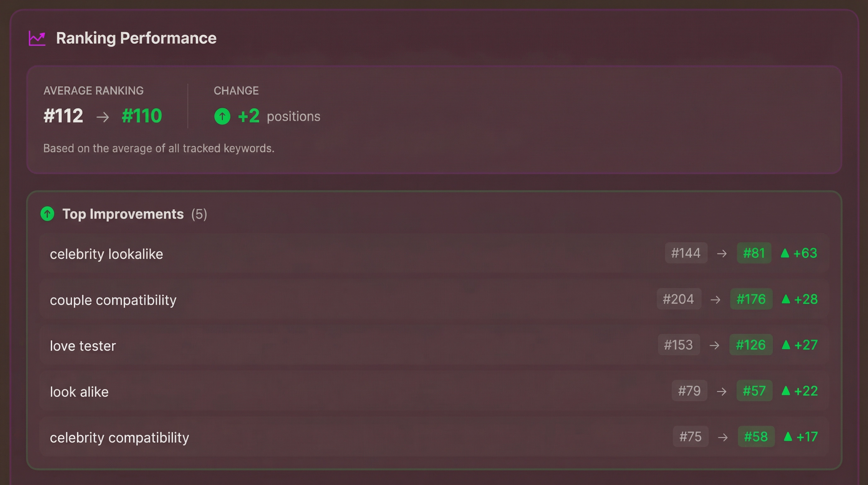This screenshot has height=485, width=868.
Task: Click the #204 previous rank badge
Action: 679,299
